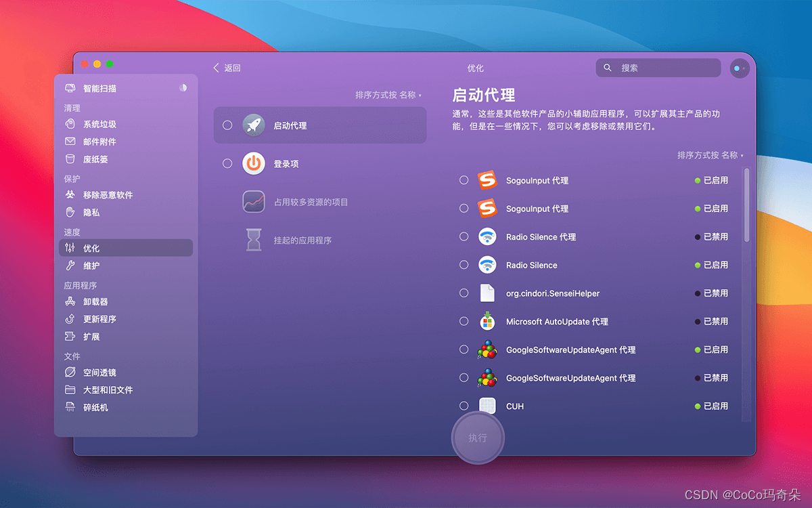Open 扩展 in the sidebar
This screenshot has height=508, width=812.
125,337
